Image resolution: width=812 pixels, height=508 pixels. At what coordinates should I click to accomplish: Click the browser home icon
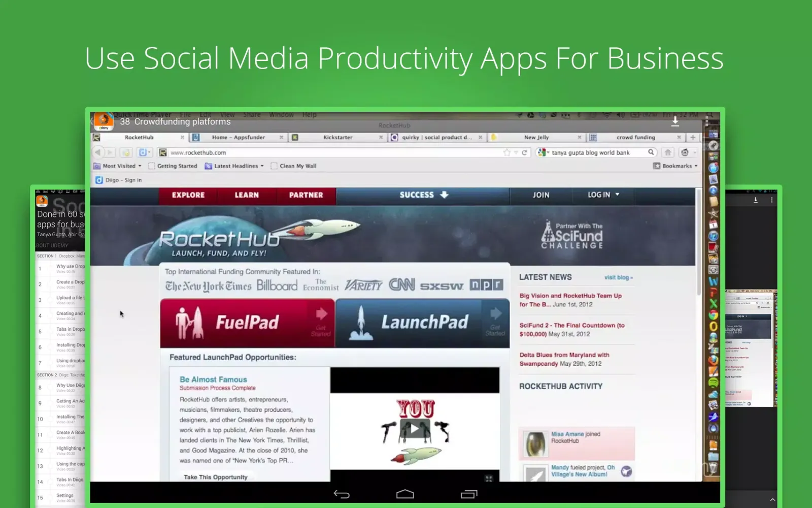pos(668,152)
